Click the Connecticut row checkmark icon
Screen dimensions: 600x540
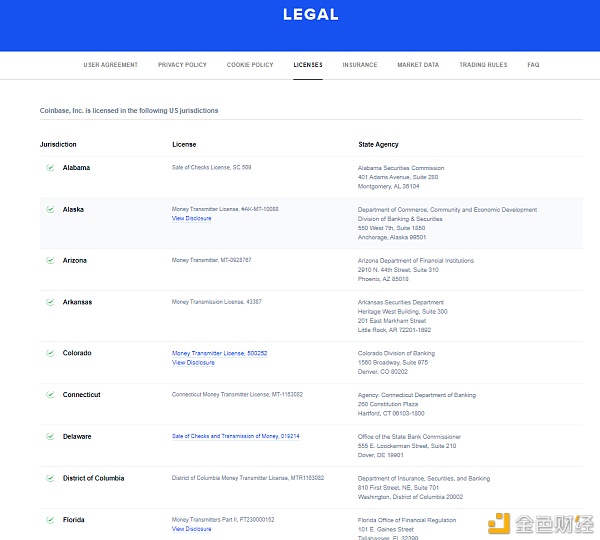pos(50,394)
